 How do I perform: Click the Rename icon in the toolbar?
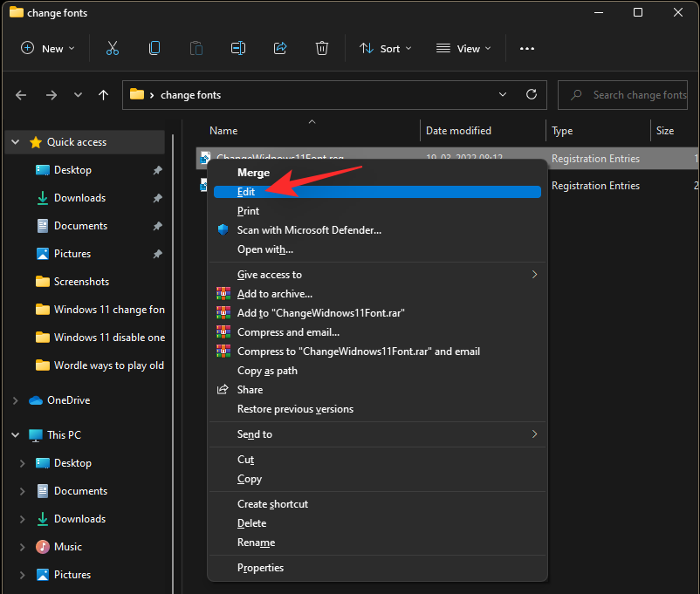(x=238, y=48)
